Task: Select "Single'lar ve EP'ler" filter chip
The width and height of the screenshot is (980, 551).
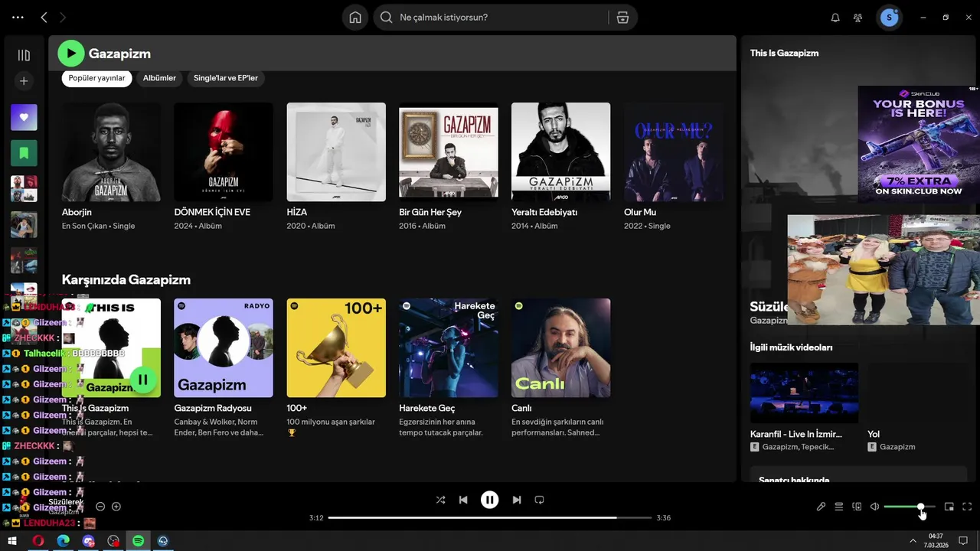Action: (226, 78)
